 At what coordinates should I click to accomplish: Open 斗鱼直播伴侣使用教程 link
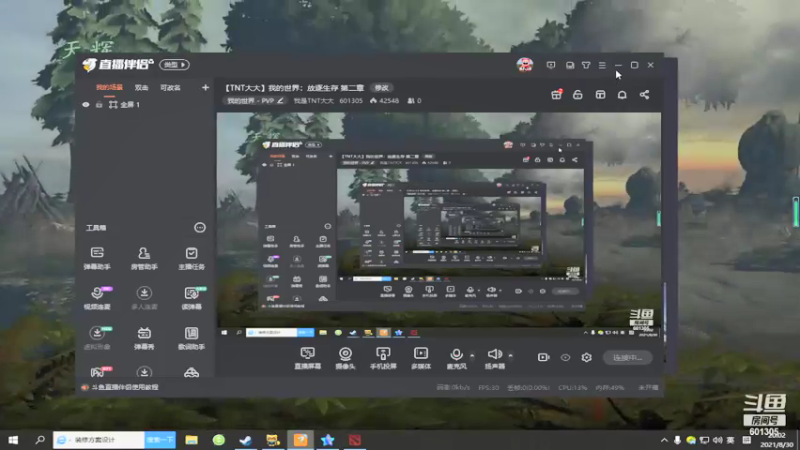click(124, 387)
